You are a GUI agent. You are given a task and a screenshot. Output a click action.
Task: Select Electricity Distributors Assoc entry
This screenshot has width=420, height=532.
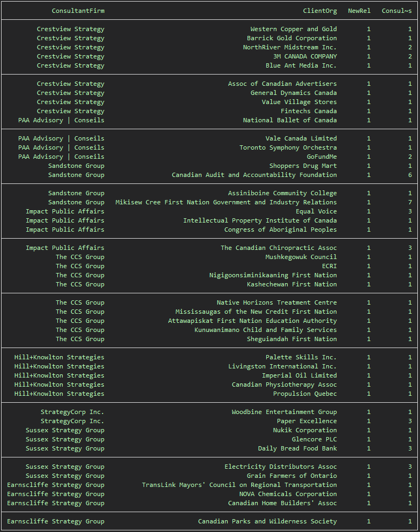[x=280, y=467]
